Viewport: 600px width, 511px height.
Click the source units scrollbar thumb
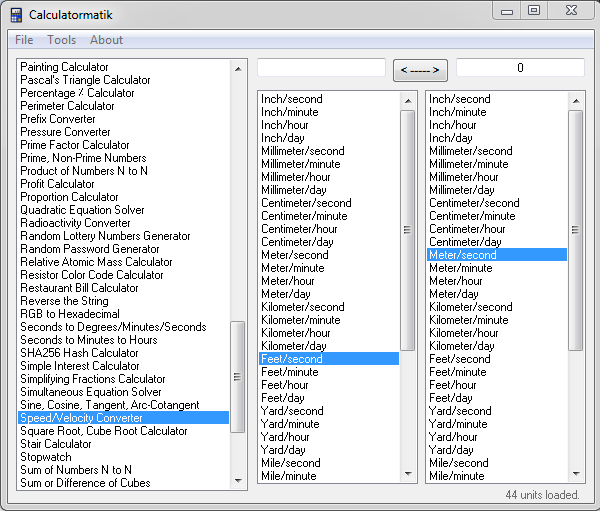[x=408, y=230]
